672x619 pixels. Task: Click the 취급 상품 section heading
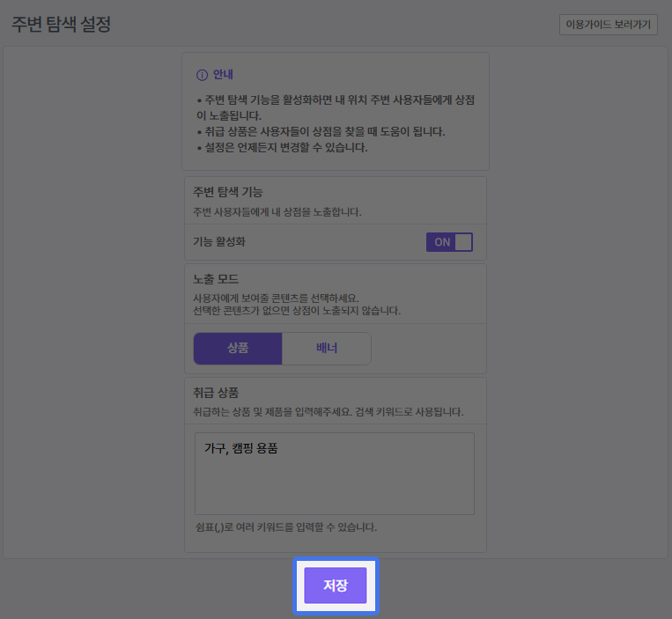coord(216,392)
